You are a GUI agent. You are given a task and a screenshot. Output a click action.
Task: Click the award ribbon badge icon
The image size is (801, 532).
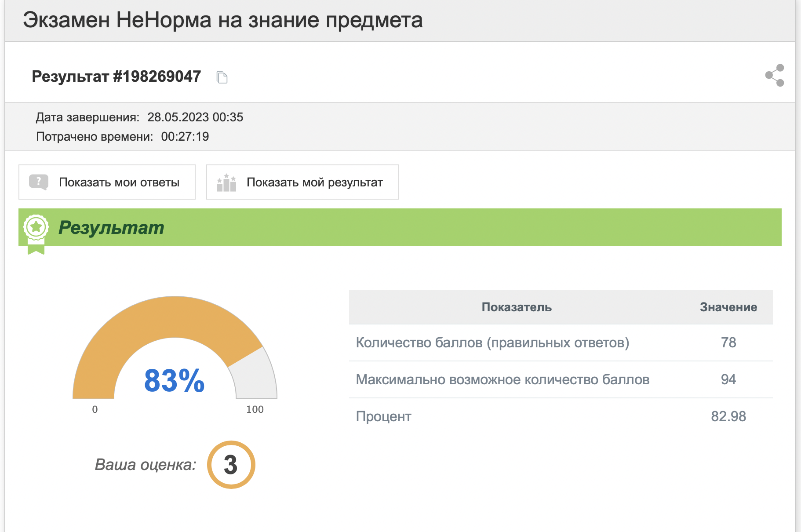(36, 234)
